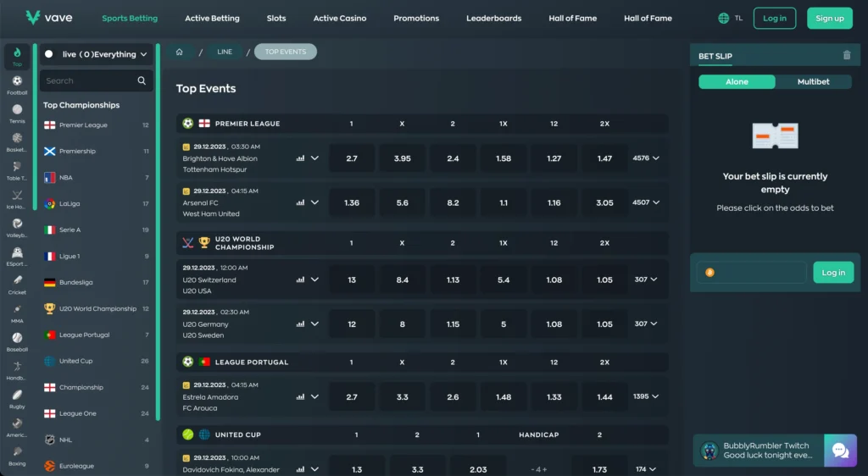Open LaLiga in Top Championships
The image size is (868, 476).
(x=97, y=203)
